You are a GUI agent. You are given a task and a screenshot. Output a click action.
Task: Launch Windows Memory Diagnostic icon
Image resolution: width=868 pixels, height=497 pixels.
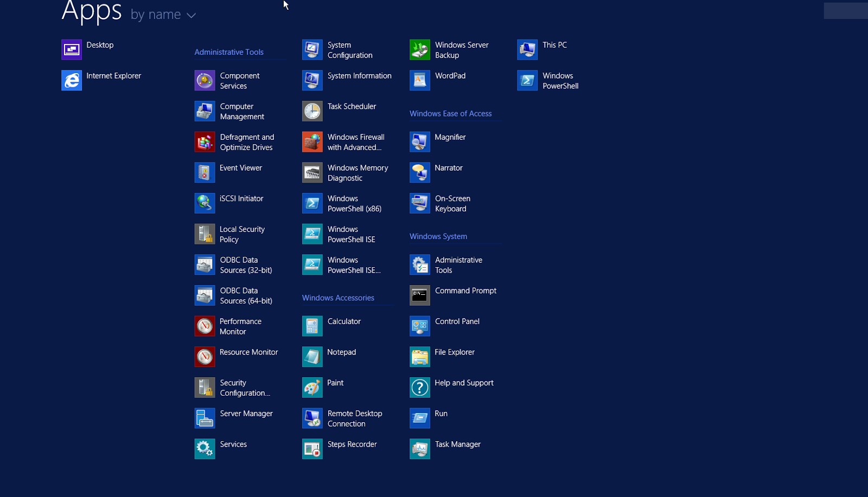(x=312, y=173)
